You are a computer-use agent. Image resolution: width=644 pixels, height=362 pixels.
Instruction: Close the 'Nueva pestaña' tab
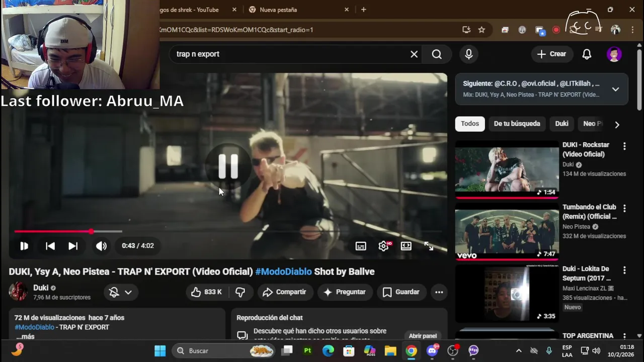click(x=347, y=10)
